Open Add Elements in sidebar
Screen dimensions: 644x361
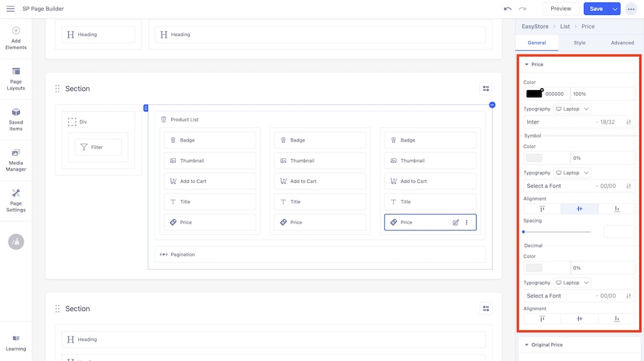[16, 38]
